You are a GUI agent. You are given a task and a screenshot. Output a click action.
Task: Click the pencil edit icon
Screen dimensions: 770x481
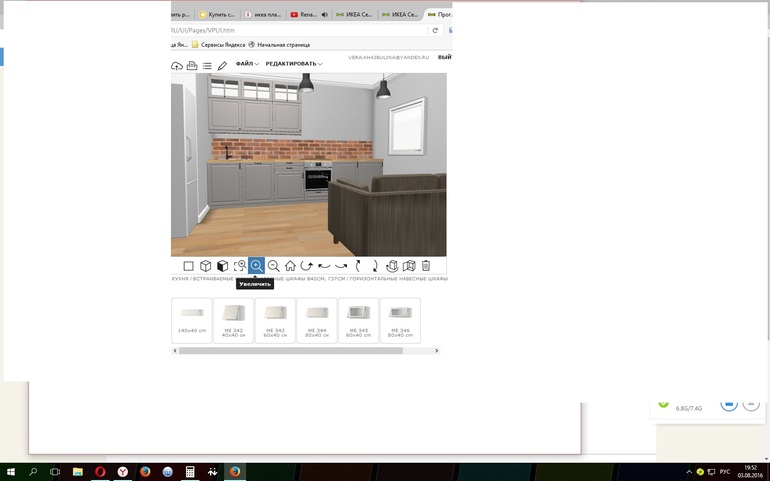(x=223, y=66)
